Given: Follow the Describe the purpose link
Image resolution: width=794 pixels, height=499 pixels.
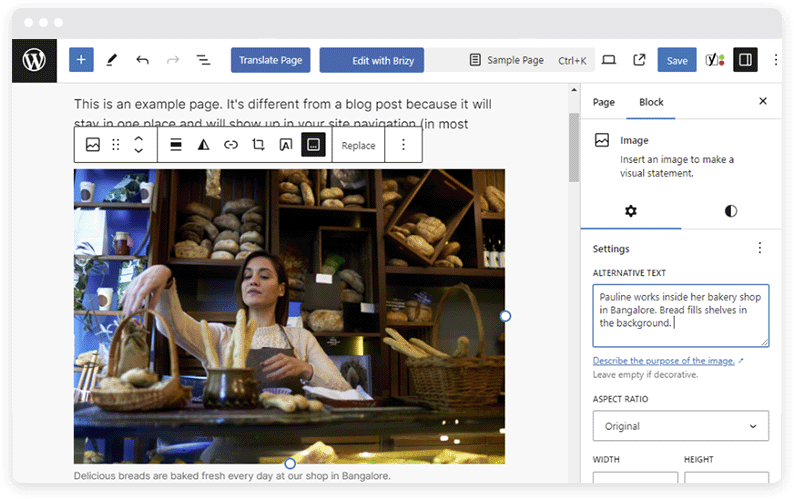Looking at the screenshot, I should [663, 361].
